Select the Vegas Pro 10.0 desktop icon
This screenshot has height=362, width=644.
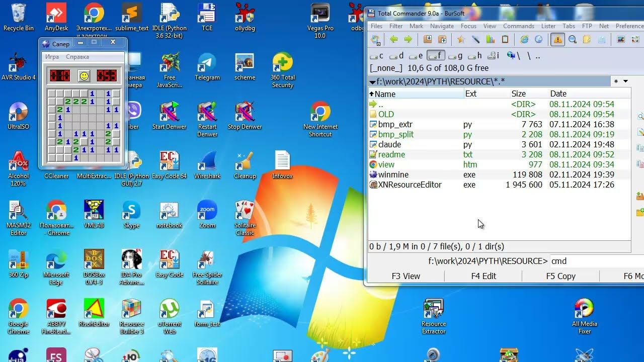pyautogui.click(x=320, y=21)
